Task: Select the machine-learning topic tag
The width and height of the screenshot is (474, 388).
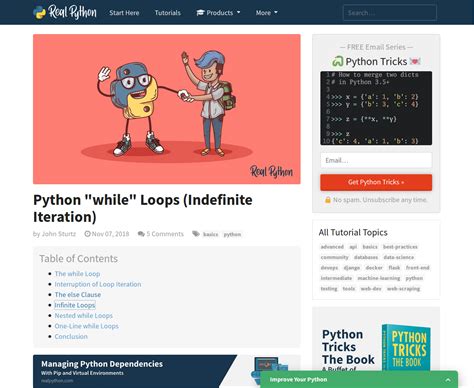Action: click(378, 278)
